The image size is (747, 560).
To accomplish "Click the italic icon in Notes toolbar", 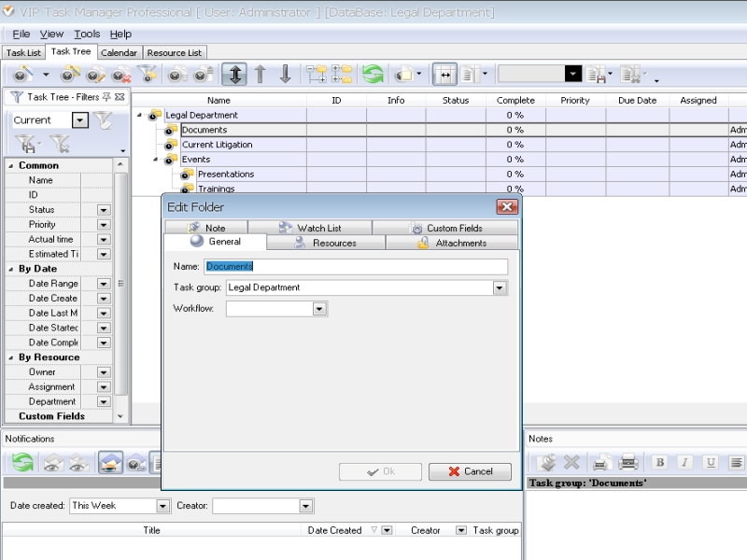I will pos(684,462).
